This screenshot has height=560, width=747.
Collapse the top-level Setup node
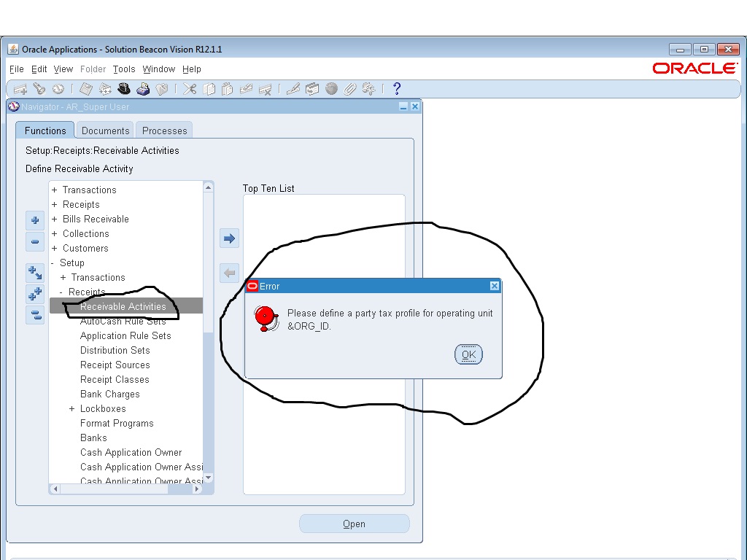tap(53, 263)
